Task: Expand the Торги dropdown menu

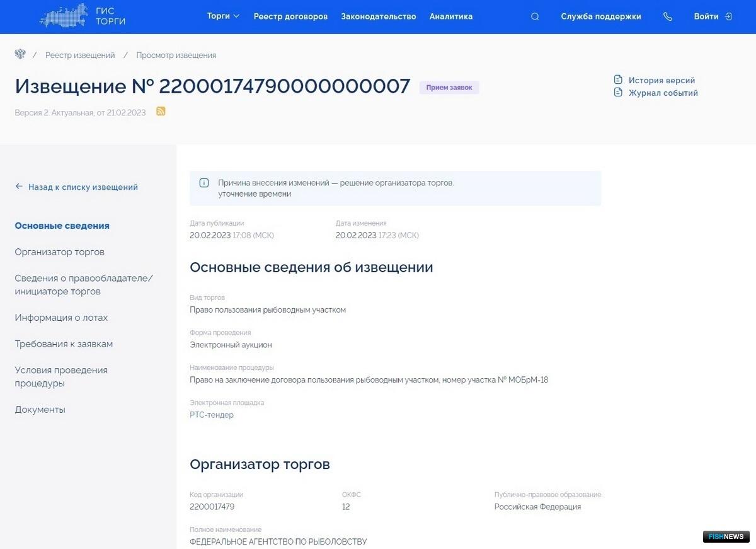Action: pyautogui.click(x=223, y=16)
